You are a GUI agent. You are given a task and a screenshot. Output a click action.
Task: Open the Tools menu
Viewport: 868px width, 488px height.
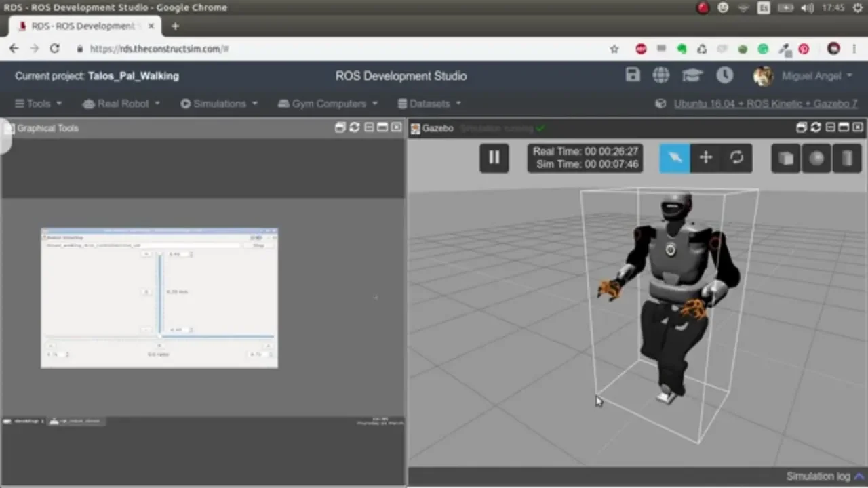click(x=39, y=104)
